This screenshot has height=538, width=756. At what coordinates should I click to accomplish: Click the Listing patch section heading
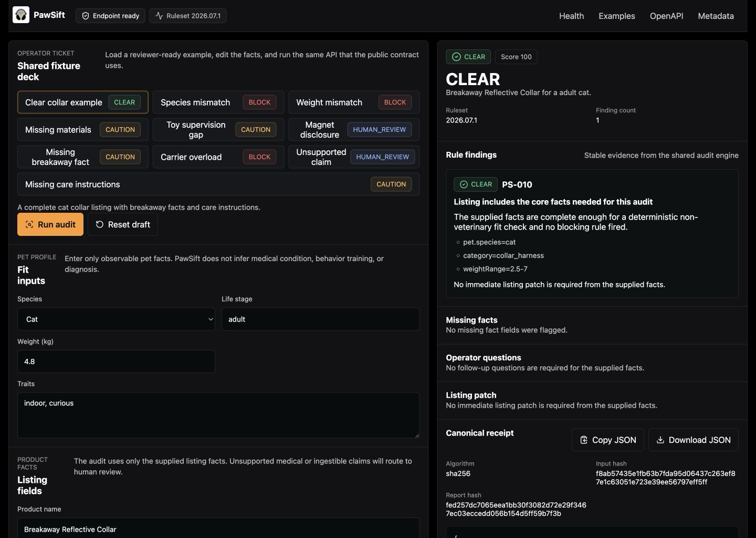[471, 395]
